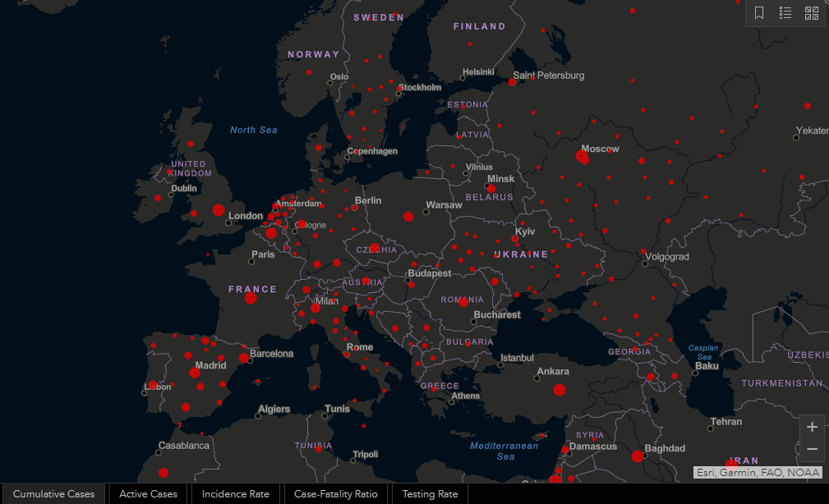Select the red dot on Madrid

coord(195,373)
